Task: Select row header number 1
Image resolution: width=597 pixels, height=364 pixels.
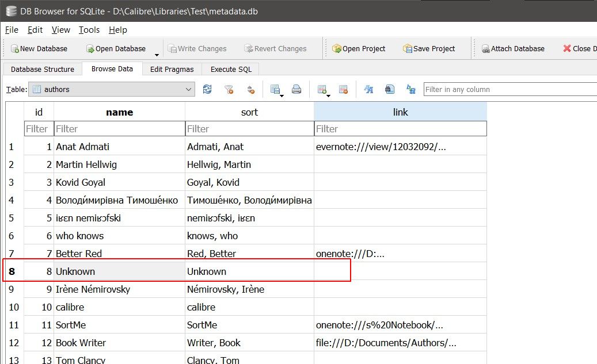Action: pos(14,147)
